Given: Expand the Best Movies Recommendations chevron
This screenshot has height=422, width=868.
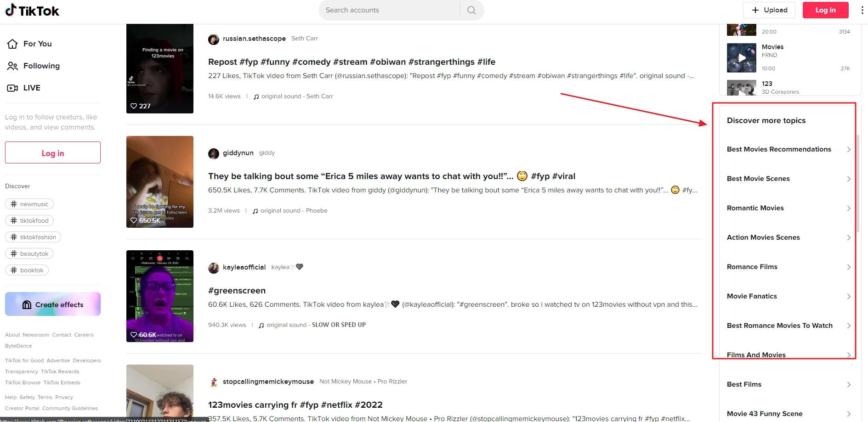Looking at the screenshot, I should pos(849,149).
